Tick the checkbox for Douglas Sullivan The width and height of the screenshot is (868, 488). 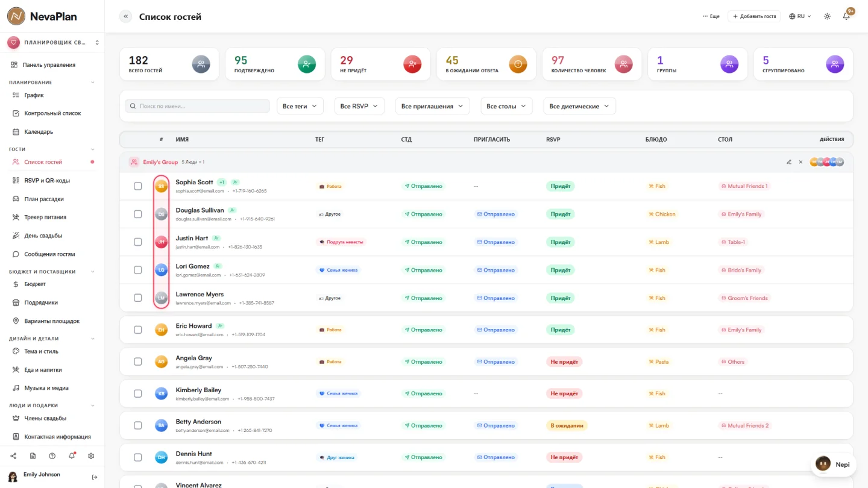click(x=138, y=214)
